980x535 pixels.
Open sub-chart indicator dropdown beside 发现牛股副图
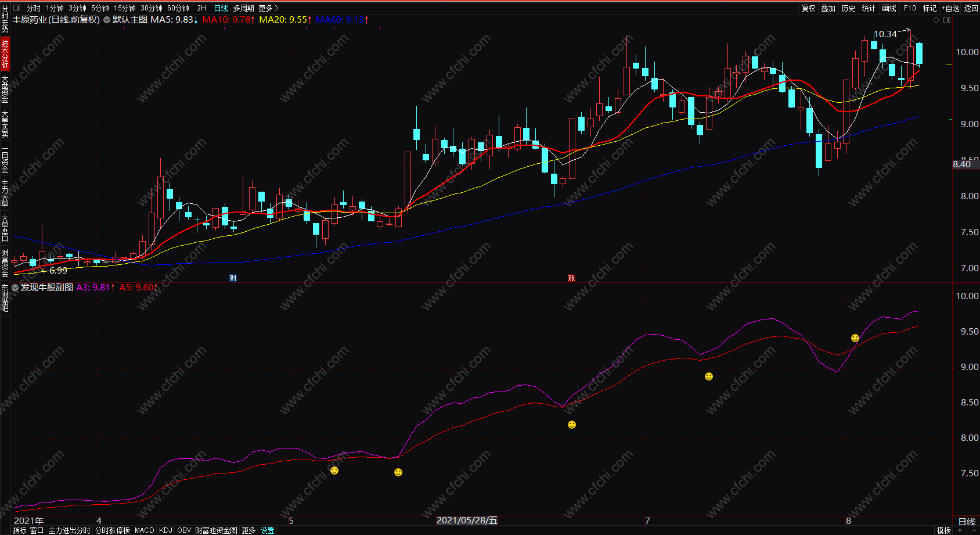click(x=15, y=288)
